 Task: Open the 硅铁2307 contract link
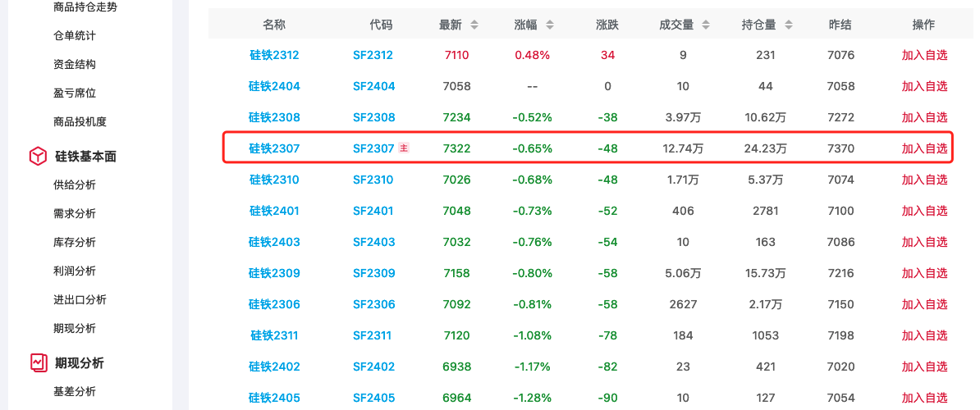tap(274, 148)
